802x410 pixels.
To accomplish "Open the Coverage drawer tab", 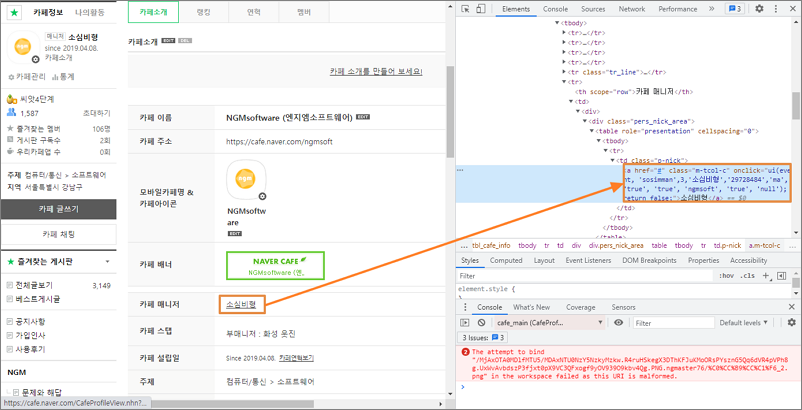I will point(581,307).
